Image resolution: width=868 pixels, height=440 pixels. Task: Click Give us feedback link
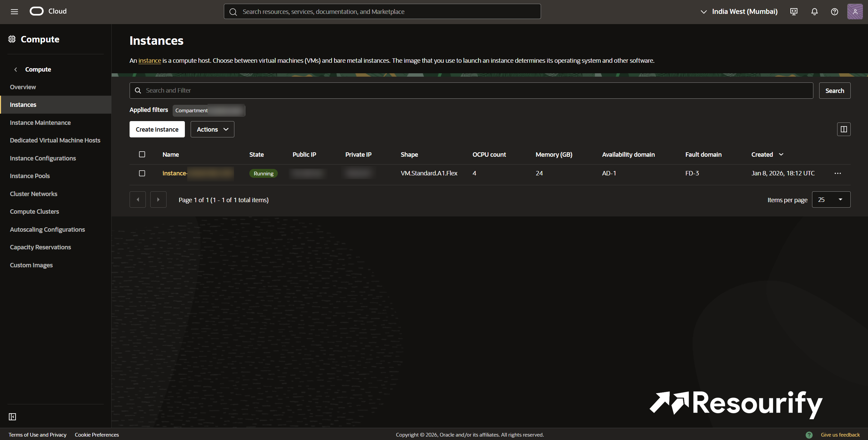click(x=840, y=435)
